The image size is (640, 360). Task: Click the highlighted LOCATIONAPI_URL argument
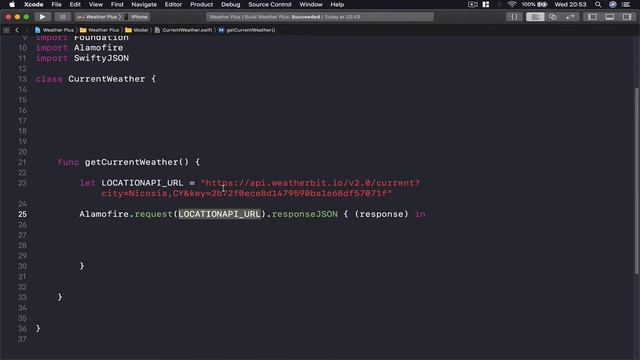(219, 214)
